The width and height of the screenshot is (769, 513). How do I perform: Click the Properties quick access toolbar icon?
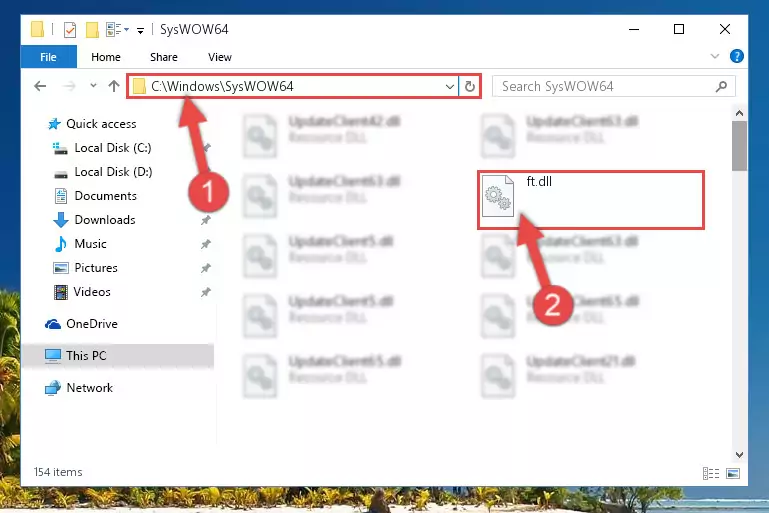click(70, 30)
